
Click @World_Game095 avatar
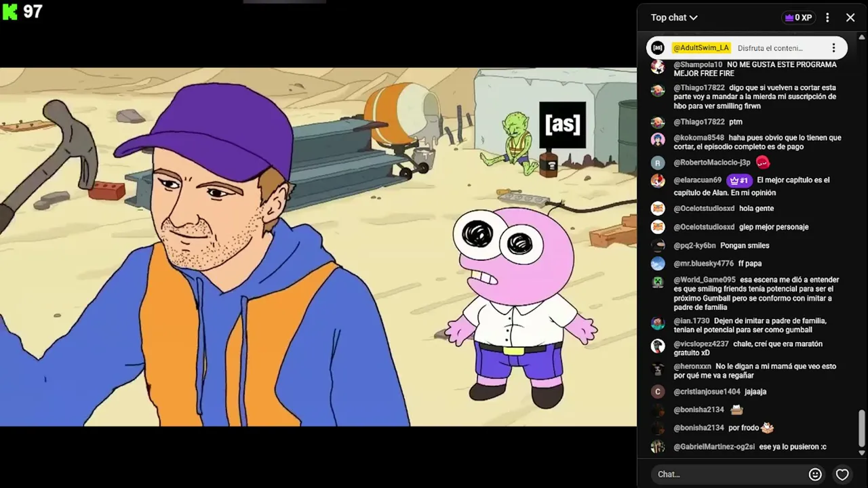point(658,282)
